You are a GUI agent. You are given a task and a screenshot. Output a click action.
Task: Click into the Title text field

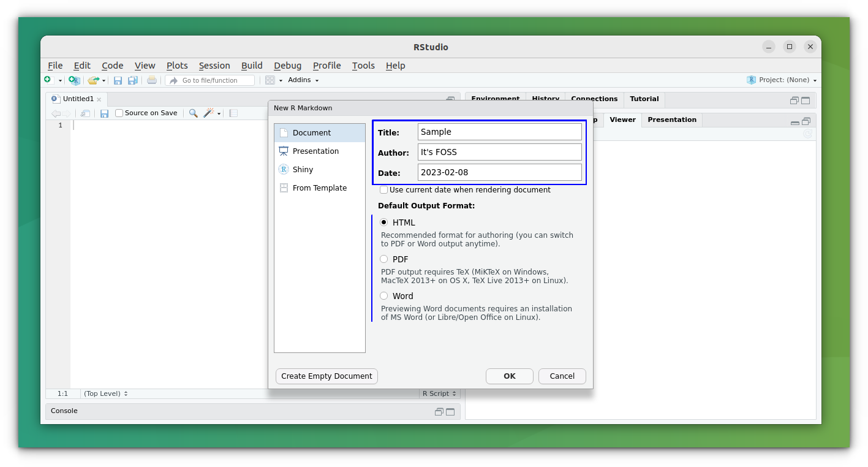(x=499, y=132)
